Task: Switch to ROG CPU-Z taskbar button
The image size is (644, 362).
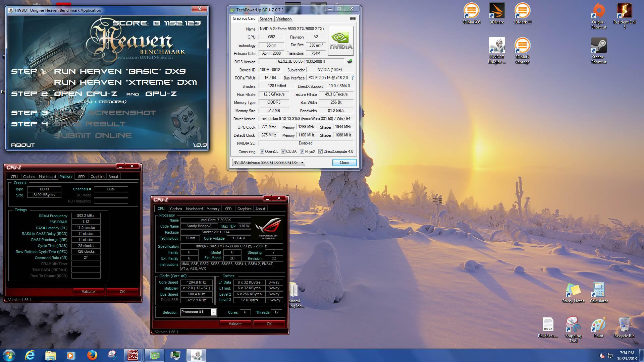Action: (133, 355)
